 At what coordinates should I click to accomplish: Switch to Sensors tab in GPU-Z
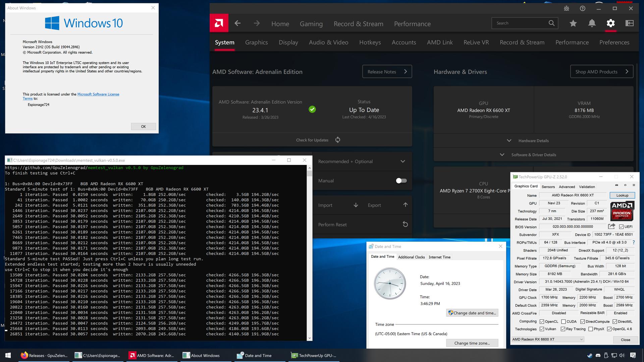tap(548, 187)
